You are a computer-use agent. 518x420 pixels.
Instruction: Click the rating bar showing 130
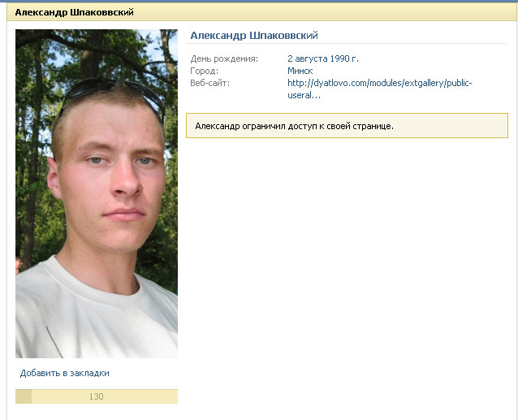[x=97, y=396]
